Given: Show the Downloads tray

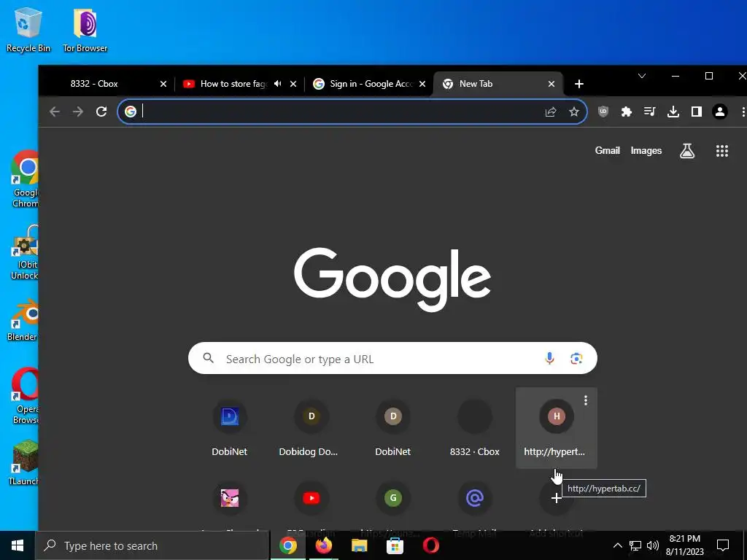Looking at the screenshot, I should pos(673,112).
